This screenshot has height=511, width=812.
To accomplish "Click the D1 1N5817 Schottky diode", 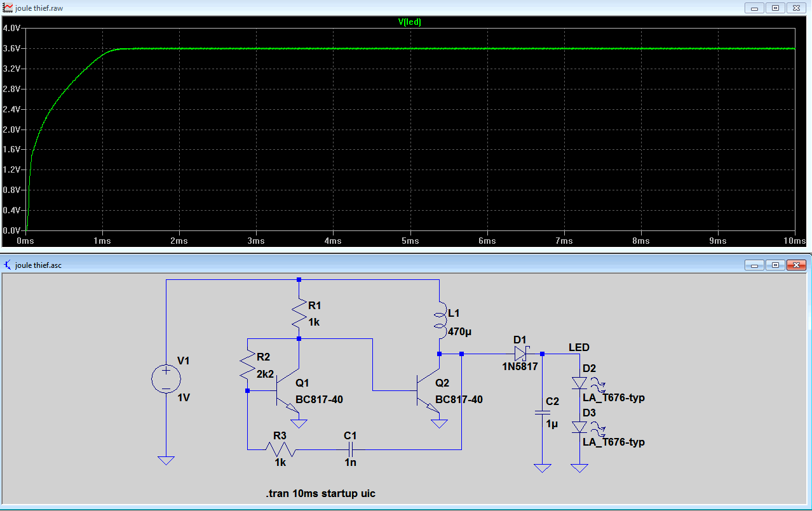I will click(522, 353).
